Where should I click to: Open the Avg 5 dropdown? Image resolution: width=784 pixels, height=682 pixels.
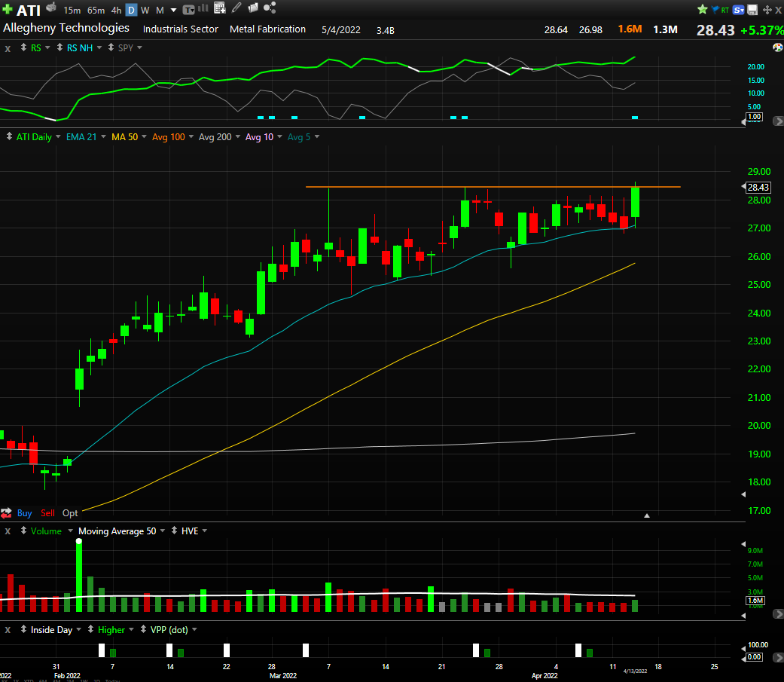click(317, 136)
